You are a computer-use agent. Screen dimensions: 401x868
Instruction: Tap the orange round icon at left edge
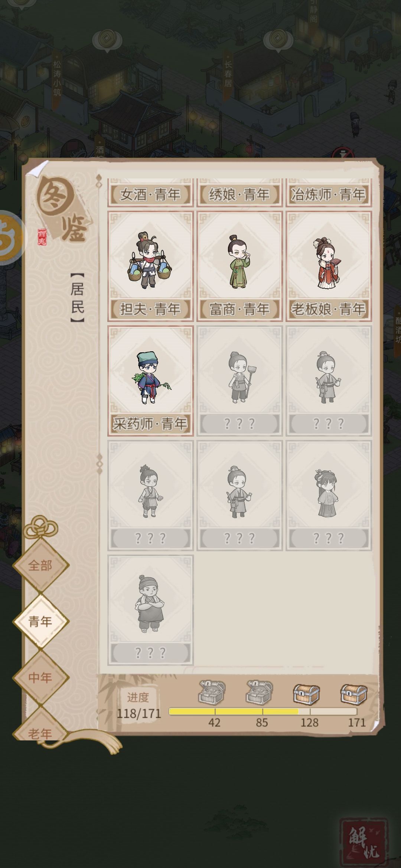click(10, 238)
